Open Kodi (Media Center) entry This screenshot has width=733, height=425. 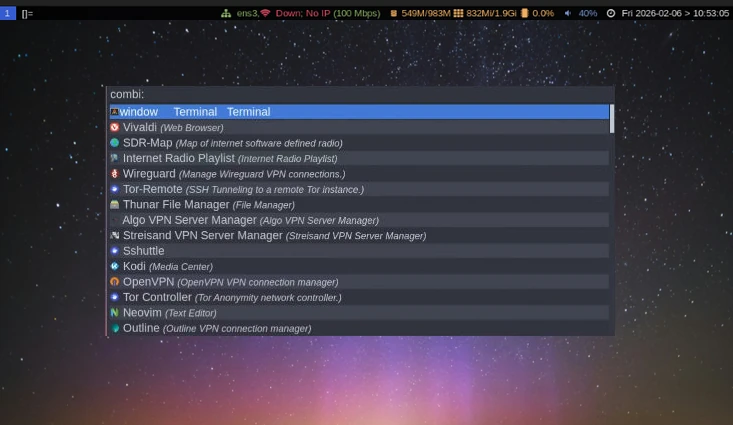point(359,266)
